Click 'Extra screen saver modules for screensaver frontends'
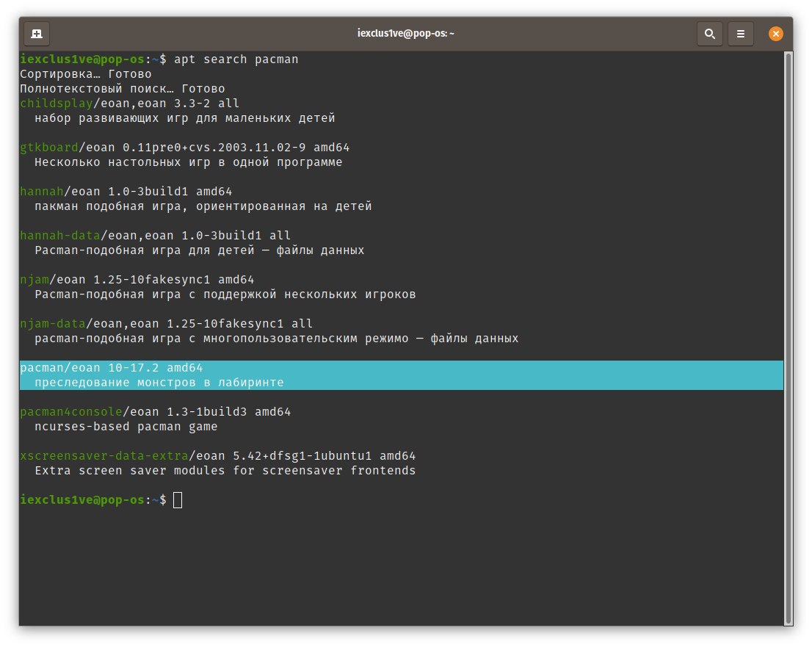Screen dimensions: 812x647 (225, 470)
